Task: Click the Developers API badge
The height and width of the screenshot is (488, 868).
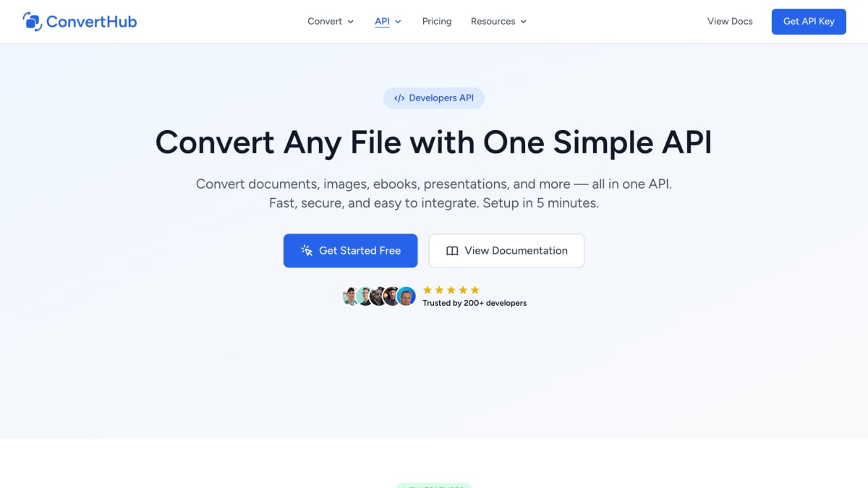Action: [x=434, y=98]
